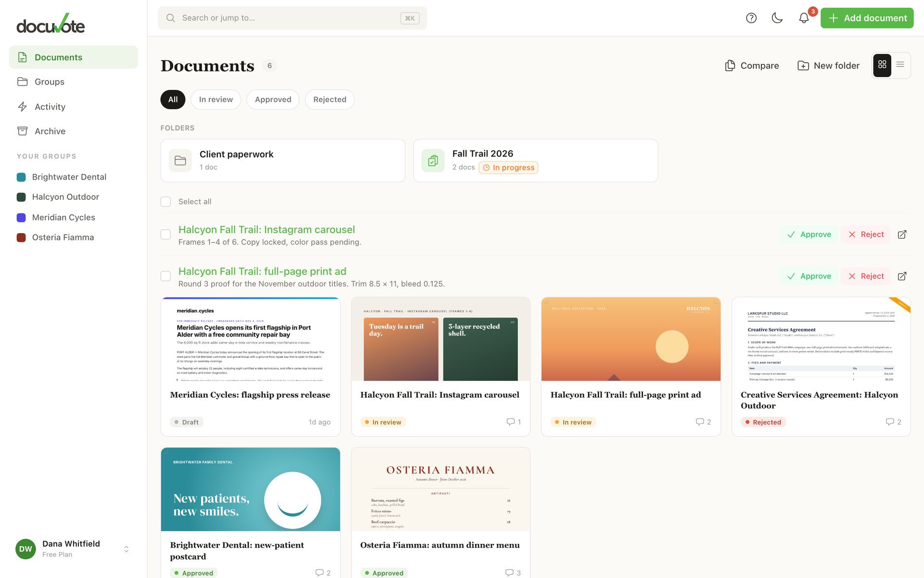Image resolution: width=924 pixels, height=578 pixels.
Task: Select Brightwater Dental teal group swatch
Action: (21, 177)
